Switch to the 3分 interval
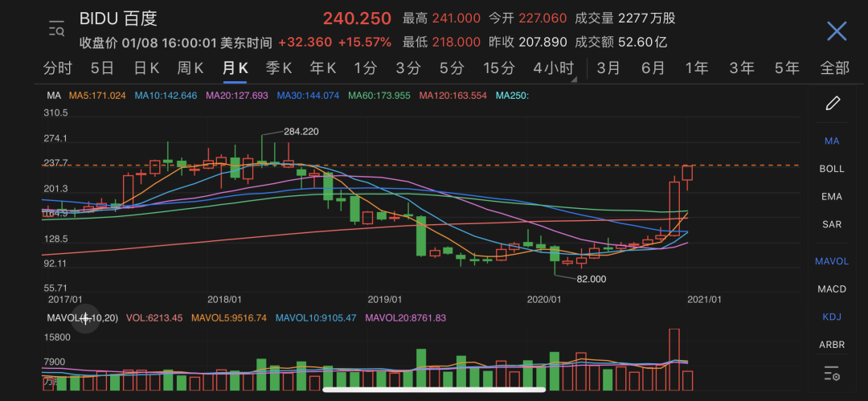The height and width of the screenshot is (401, 868). point(408,68)
